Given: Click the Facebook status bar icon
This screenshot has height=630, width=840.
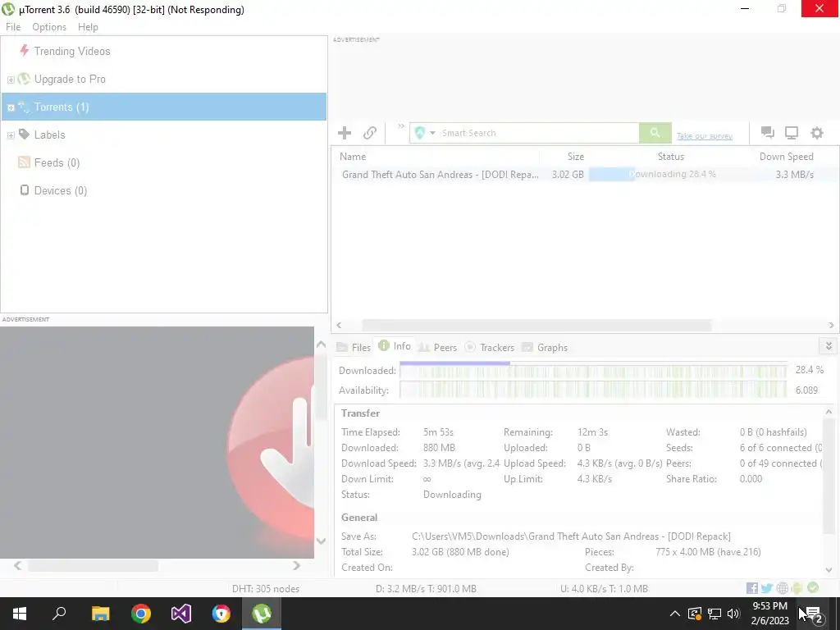Looking at the screenshot, I should [752, 588].
